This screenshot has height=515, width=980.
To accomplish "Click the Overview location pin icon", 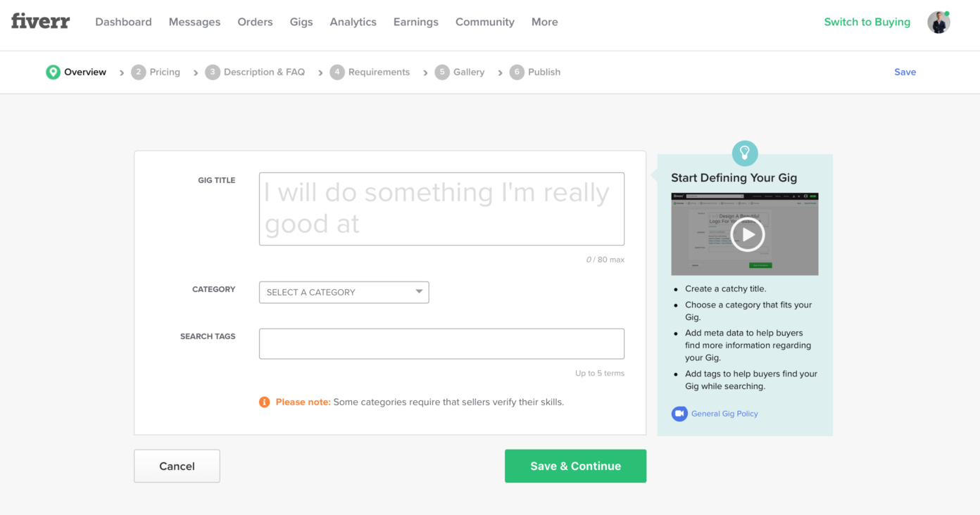I will pos(53,72).
